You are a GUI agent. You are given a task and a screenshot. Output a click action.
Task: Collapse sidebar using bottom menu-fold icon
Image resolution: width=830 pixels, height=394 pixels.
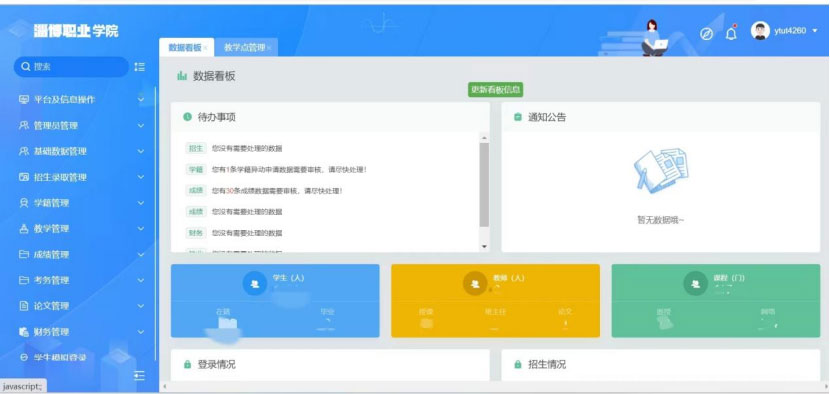[139, 375]
